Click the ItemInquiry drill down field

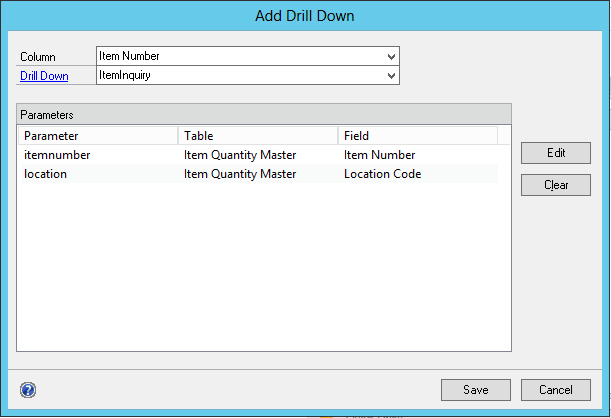(x=248, y=75)
